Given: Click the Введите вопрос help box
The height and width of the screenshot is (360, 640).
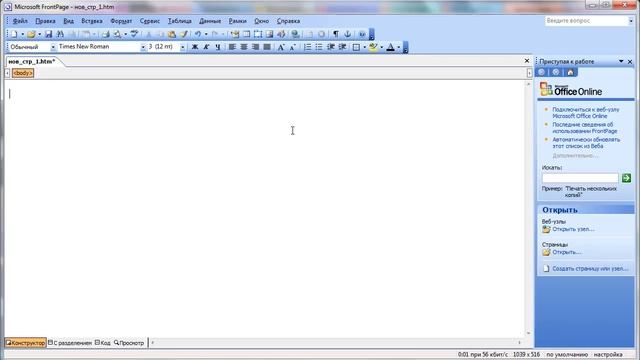Looking at the screenshot, I should point(586,21).
